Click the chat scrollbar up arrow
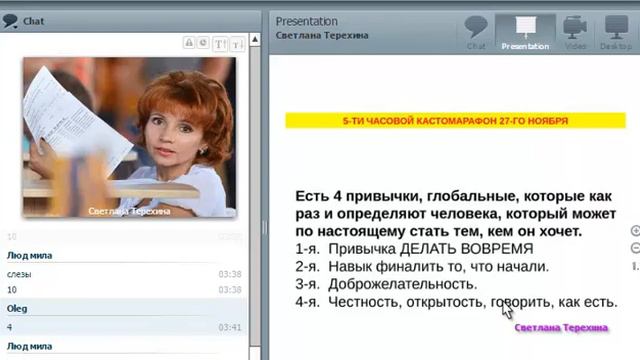Screen dimensions: 640x360 255,40
